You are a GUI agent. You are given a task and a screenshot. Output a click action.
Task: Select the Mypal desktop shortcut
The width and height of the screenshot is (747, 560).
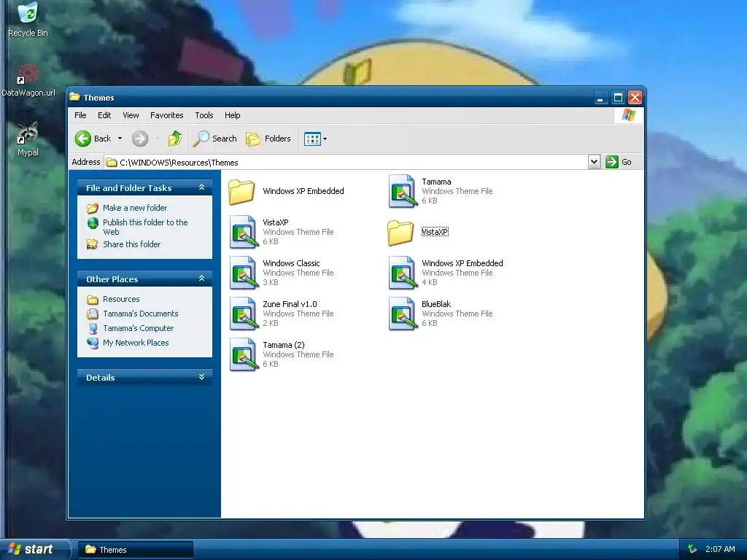[28, 139]
